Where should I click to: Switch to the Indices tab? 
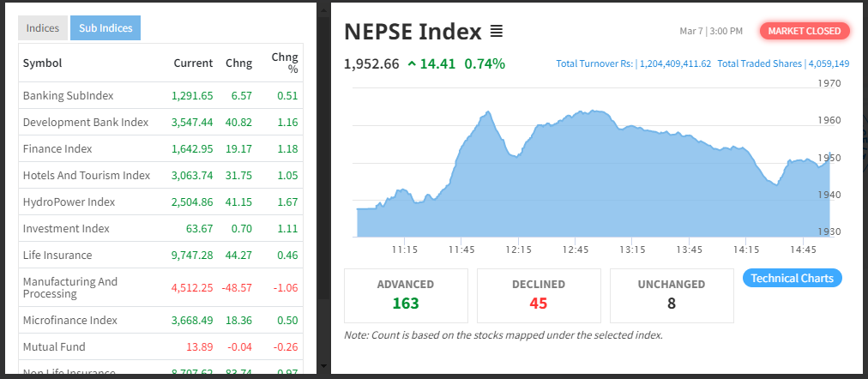point(43,28)
